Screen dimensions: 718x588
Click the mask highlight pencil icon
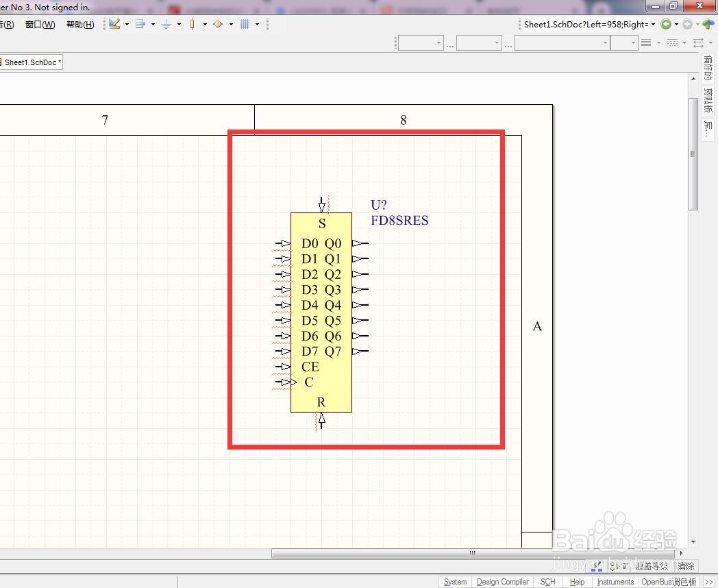[596, 567]
